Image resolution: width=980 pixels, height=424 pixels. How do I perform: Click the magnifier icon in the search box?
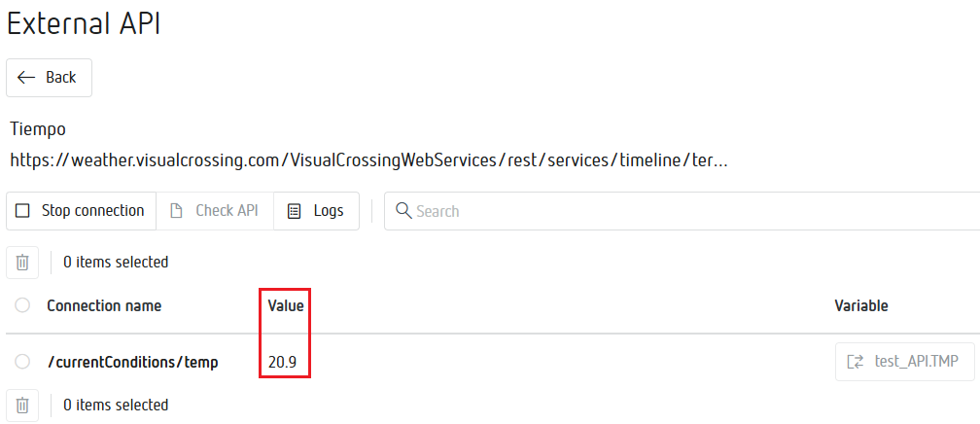pyautogui.click(x=402, y=211)
